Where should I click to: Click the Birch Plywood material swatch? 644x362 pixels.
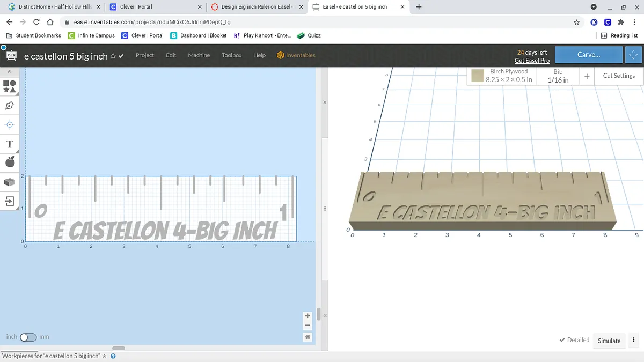(x=478, y=76)
